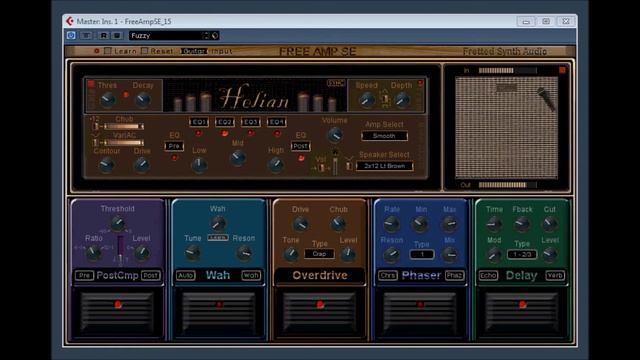Click the Wah Reson knob
640x360 pixels.
click(x=244, y=253)
